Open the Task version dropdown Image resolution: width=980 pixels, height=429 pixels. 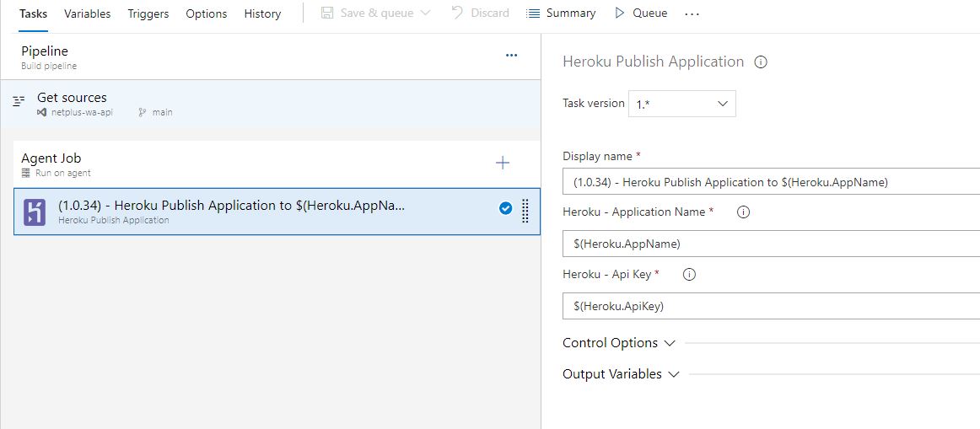pyautogui.click(x=682, y=104)
